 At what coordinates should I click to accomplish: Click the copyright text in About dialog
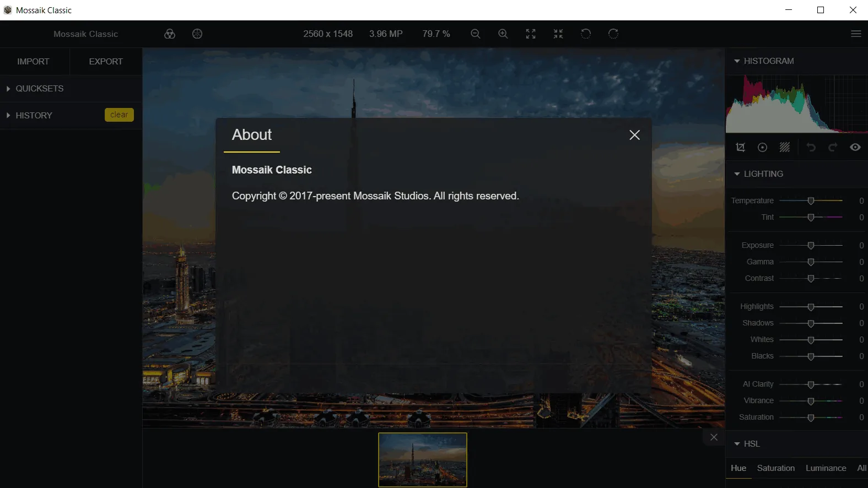pos(375,196)
